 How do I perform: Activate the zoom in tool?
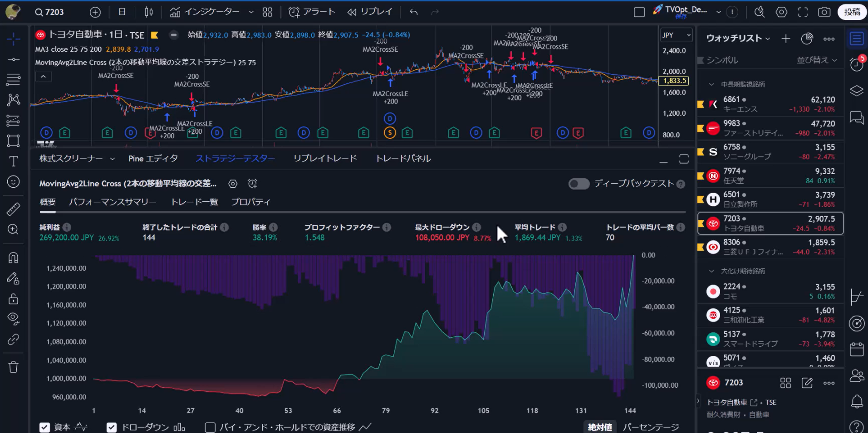coord(14,229)
